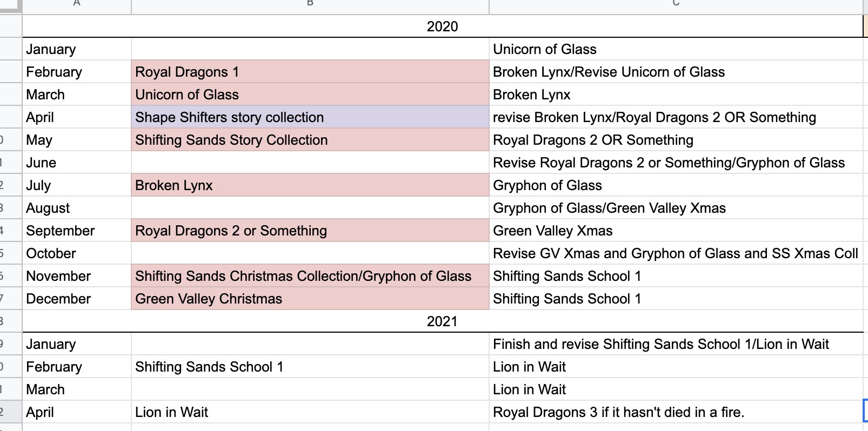Select the Green Valley Christmas cell
The height and width of the screenshot is (431, 868).
coord(310,299)
